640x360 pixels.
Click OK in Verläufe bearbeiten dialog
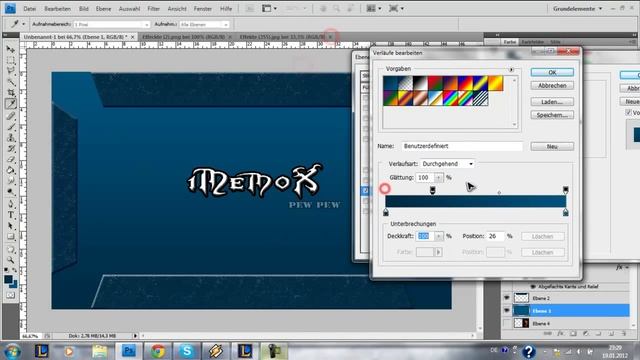(x=552, y=72)
